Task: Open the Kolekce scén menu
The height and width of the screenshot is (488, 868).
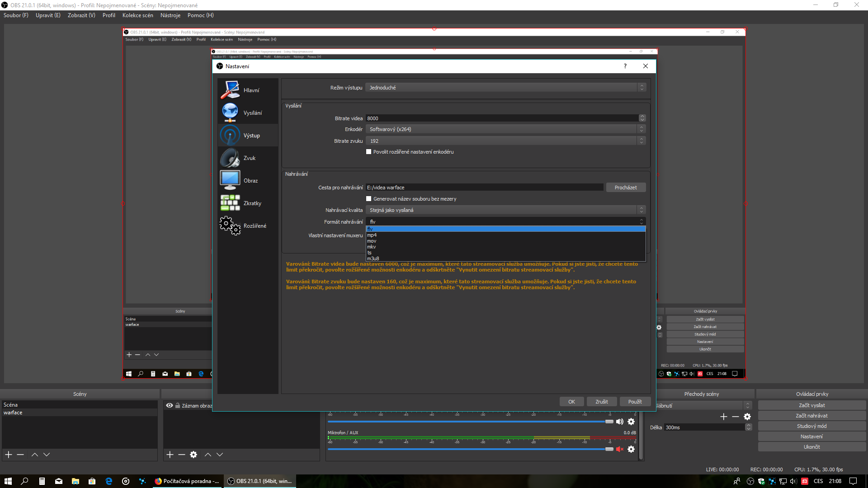Action: click(x=137, y=15)
